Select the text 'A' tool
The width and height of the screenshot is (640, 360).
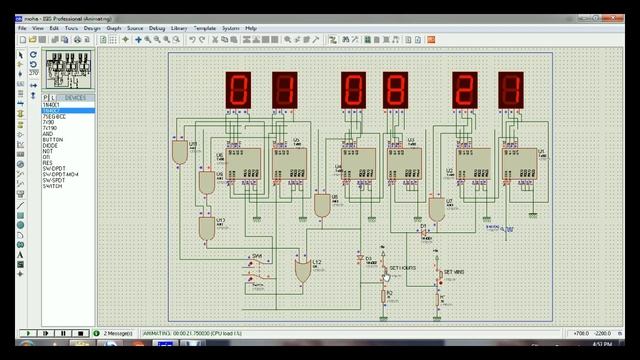pos(20,255)
